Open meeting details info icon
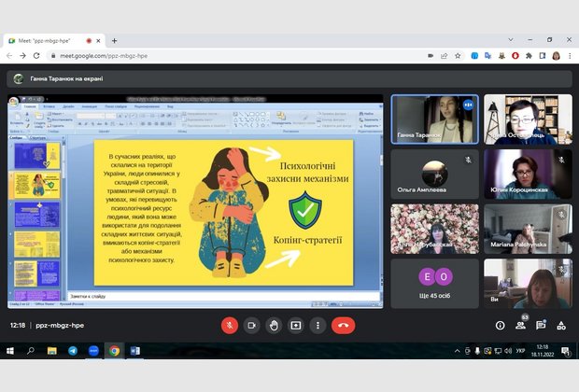The width and height of the screenshot is (579, 392). (500, 325)
